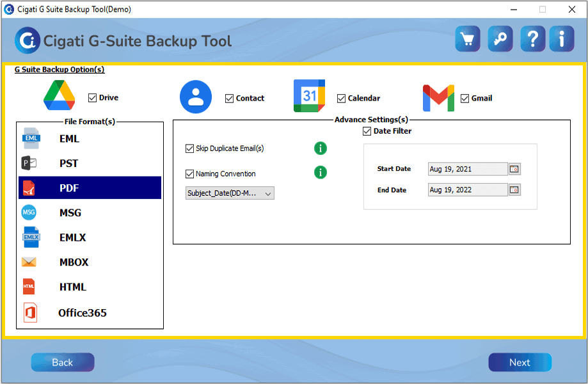588x384 pixels.
Task: Toggle the Gmail backup checkbox
Action: click(465, 99)
